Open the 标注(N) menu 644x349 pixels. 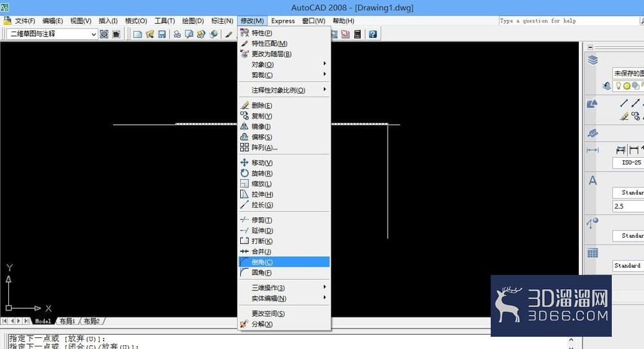pyautogui.click(x=222, y=21)
